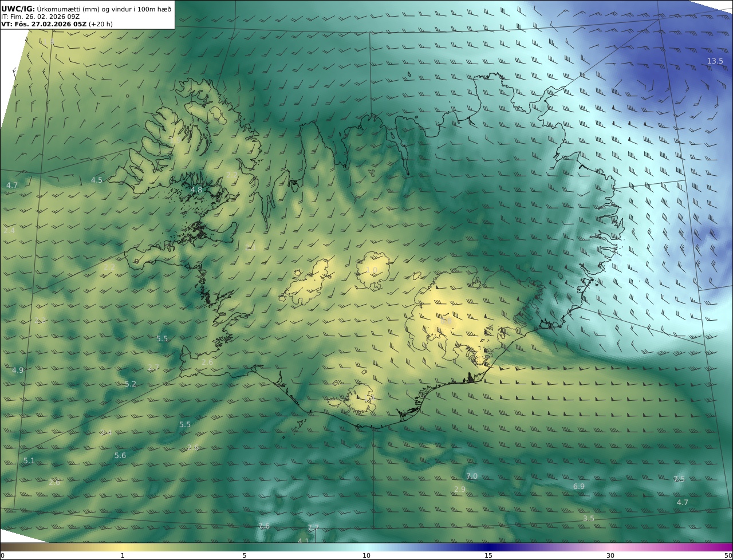Click the colorbar tick label 50
Screen dimensions: 733x560
point(728,555)
